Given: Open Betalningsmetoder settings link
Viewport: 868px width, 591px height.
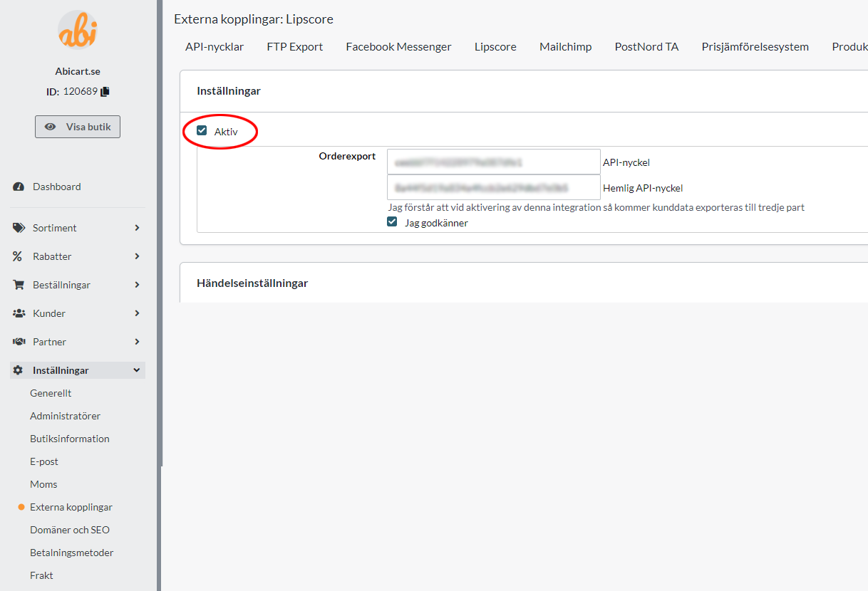Looking at the screenshot, I should point(71,553).
